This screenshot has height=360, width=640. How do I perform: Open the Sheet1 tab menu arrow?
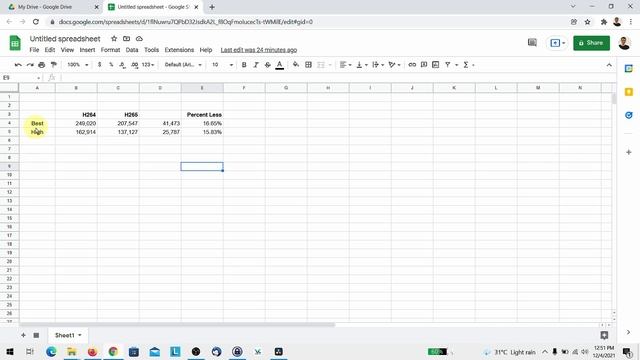click(x=80, y=335)
